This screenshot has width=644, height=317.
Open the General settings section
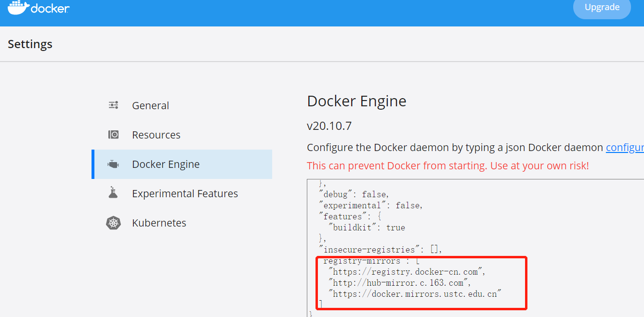[150, 106]
